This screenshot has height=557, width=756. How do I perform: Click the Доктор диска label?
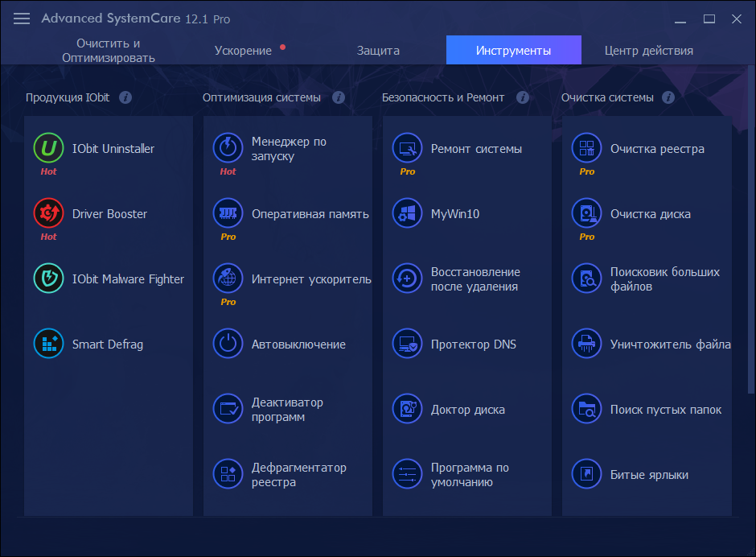click(468, 410)
